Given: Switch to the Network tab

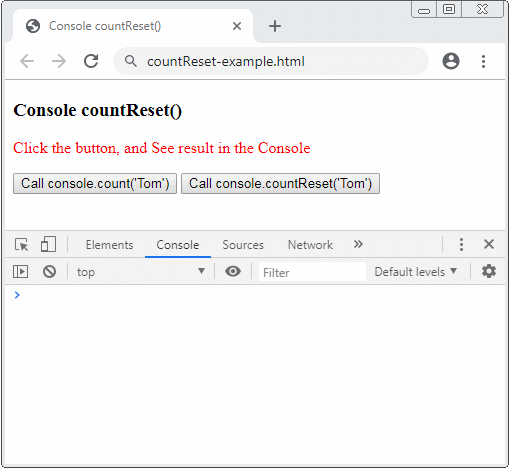Looking at the screenshot, I should (x=310, y=245).
